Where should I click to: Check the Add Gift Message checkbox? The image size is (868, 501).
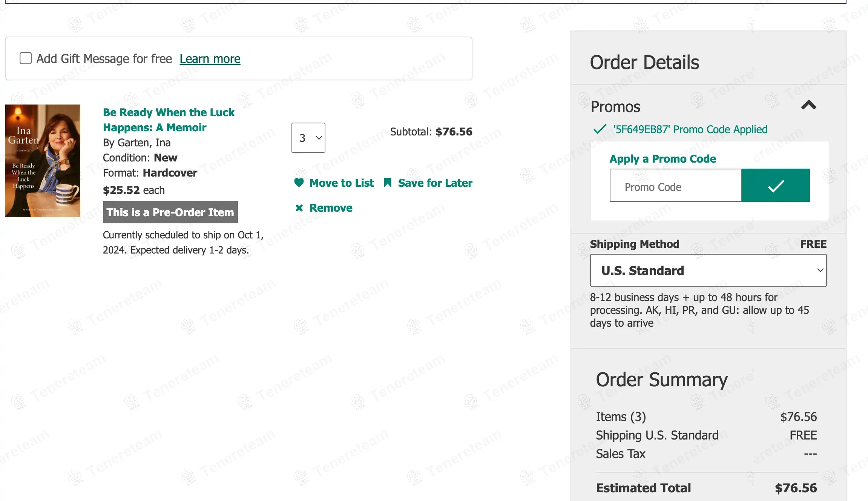click(x=26, y=58)
